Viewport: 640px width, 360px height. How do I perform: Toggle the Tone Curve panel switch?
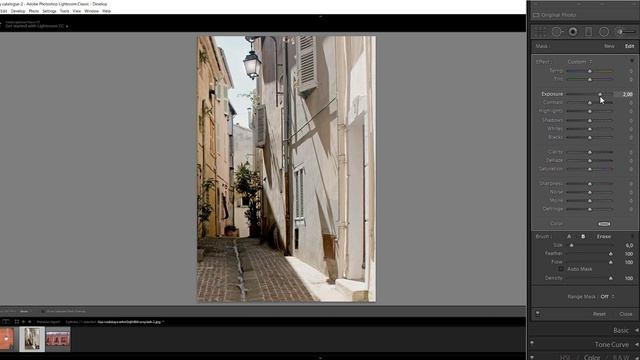click(532, 343)
